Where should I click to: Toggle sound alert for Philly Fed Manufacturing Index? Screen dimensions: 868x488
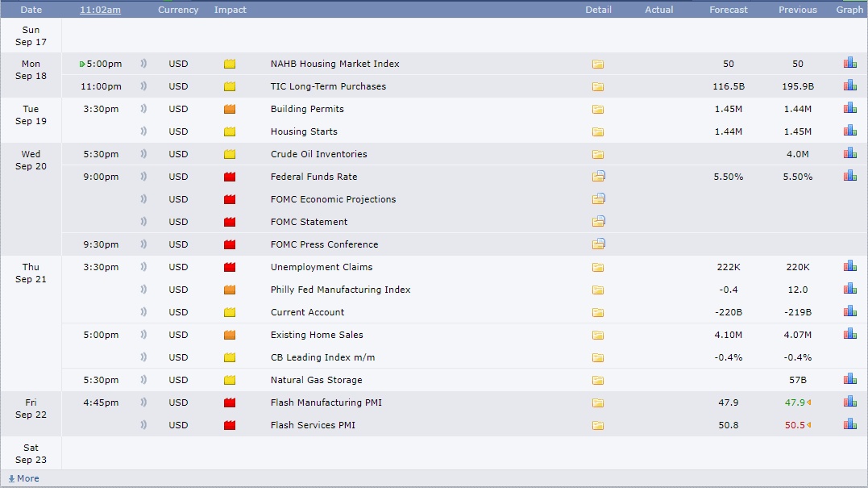143,290
